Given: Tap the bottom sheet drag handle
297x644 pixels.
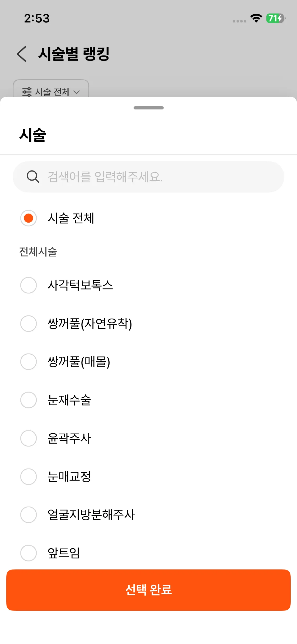Looking at the screenshot, I should tap(148, 108).
